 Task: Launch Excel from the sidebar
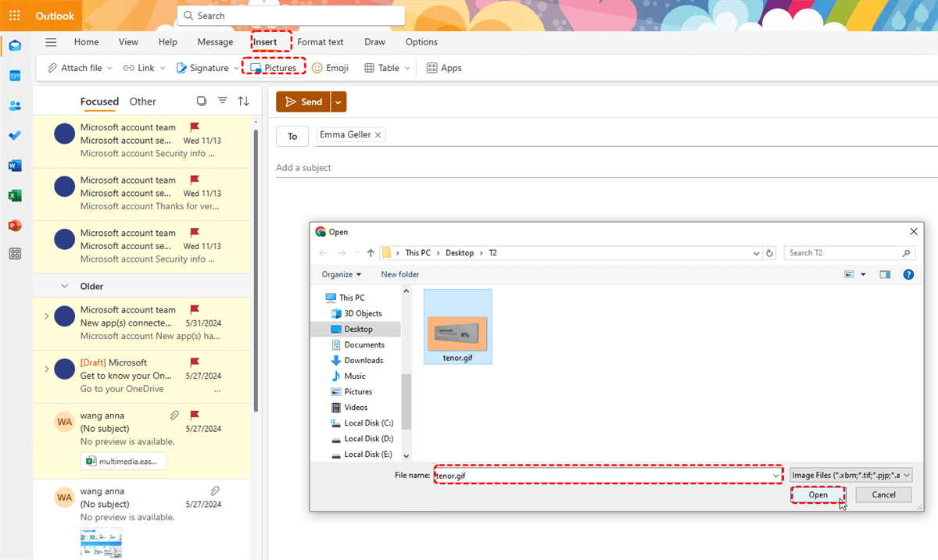click(15, 195)
